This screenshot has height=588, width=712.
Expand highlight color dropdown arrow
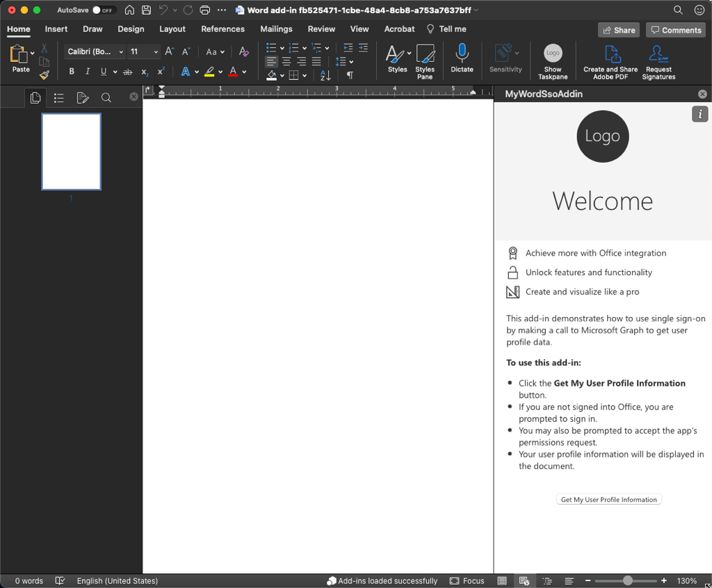(x=220, y=72)
